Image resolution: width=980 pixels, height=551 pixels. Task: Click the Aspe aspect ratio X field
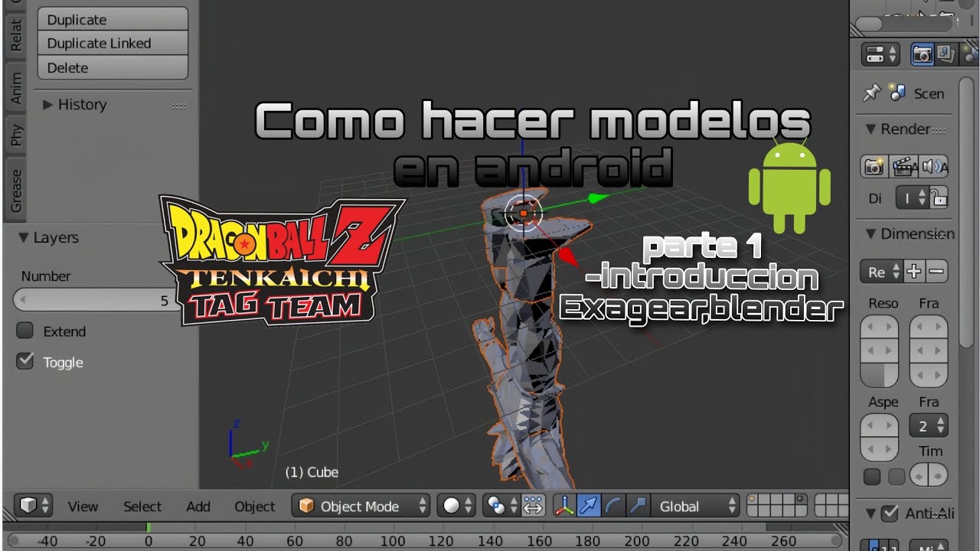coord(880,425)
